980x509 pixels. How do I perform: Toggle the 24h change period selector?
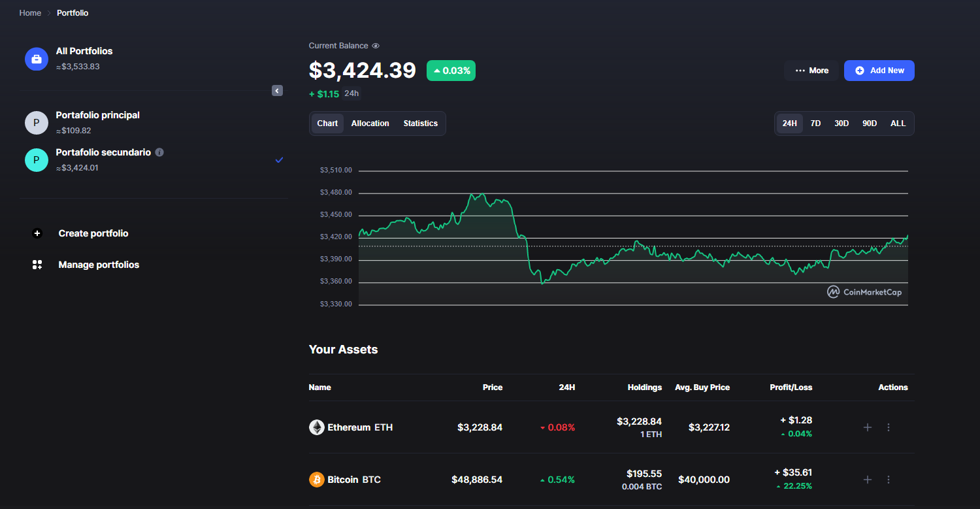[351, 93]
